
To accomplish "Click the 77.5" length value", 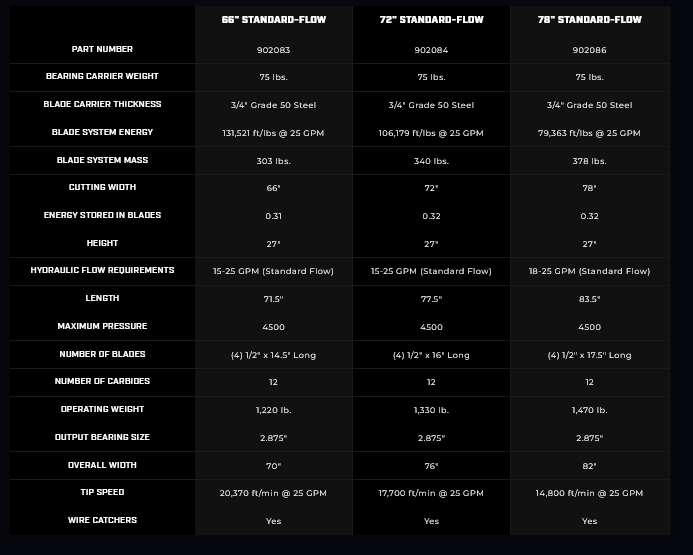I will tap(431, 299).
